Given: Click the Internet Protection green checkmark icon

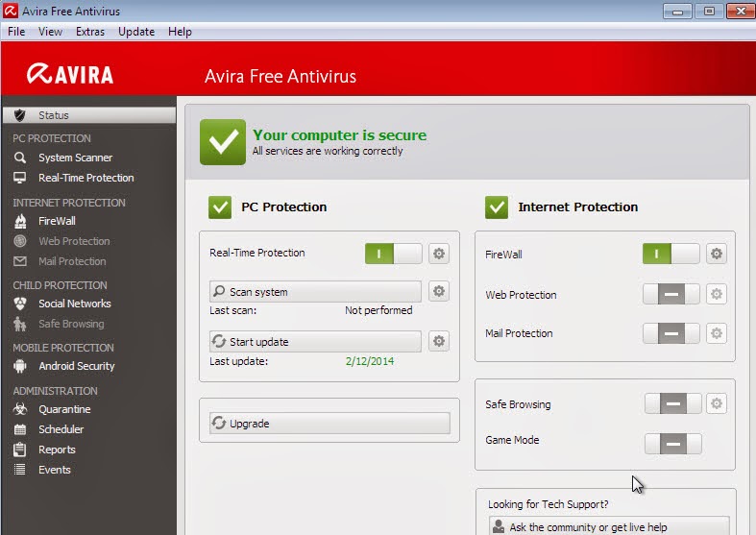Looking at the screenshot, I should pos(497,207).
